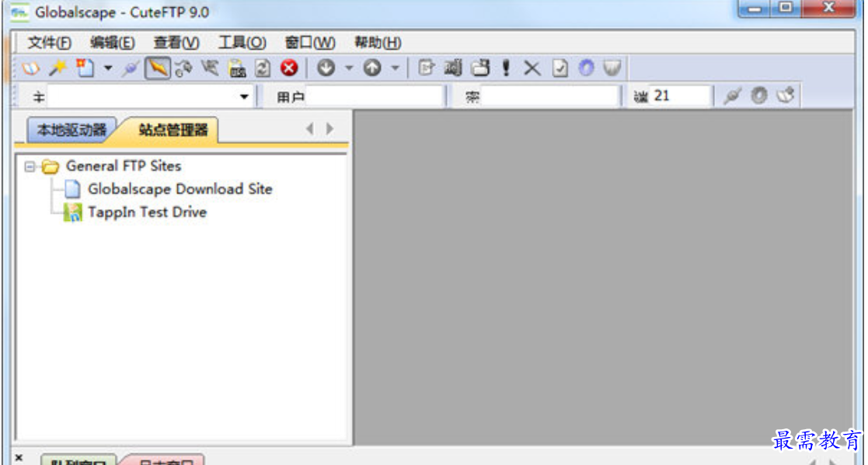
Task: Click the gray shield toolbar icon
Action: tap(612, 68)
